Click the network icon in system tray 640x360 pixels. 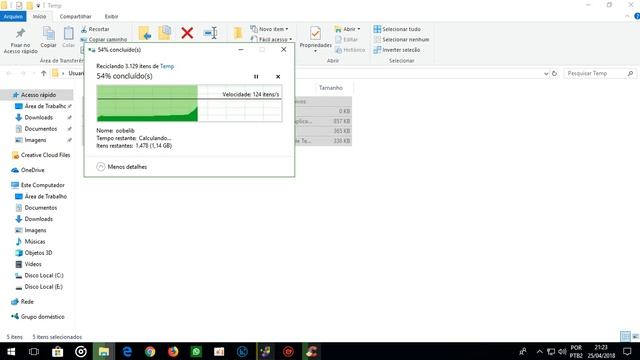coord(551,351)
